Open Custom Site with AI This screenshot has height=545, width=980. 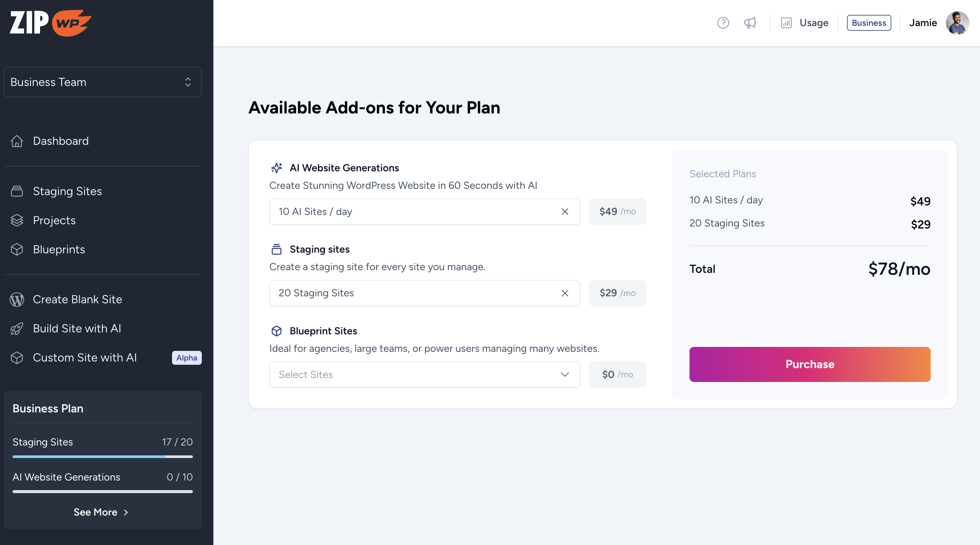coord(84,357)
